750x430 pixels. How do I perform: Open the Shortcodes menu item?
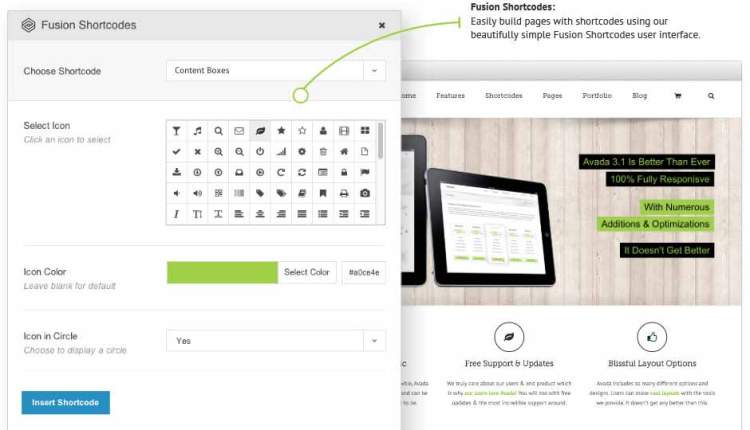tap(504, 96)
